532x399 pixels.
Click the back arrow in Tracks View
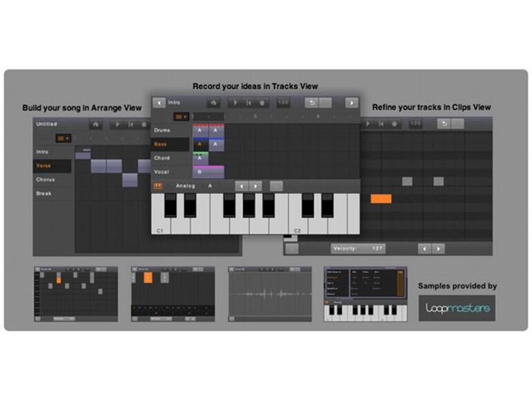click(x=159, y=103)
